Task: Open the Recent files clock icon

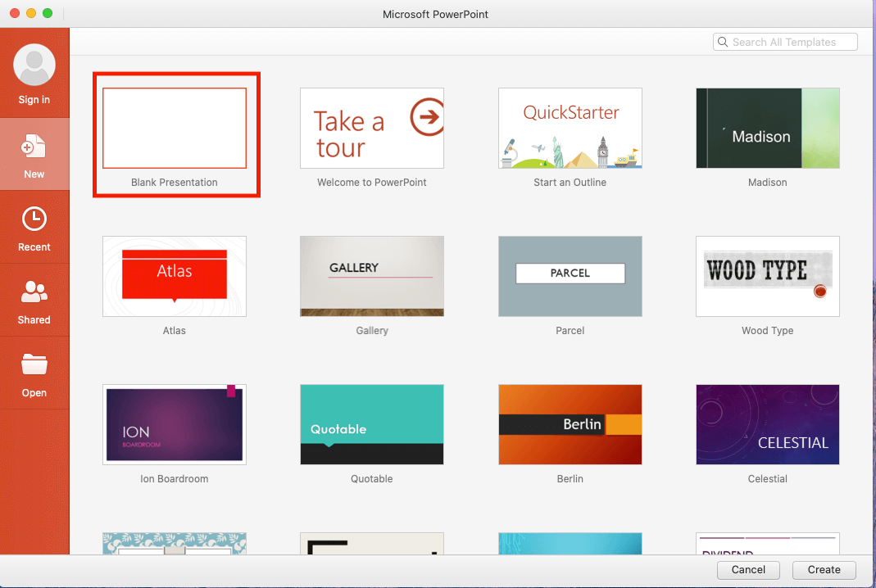Action: click(x=34, y=219)
